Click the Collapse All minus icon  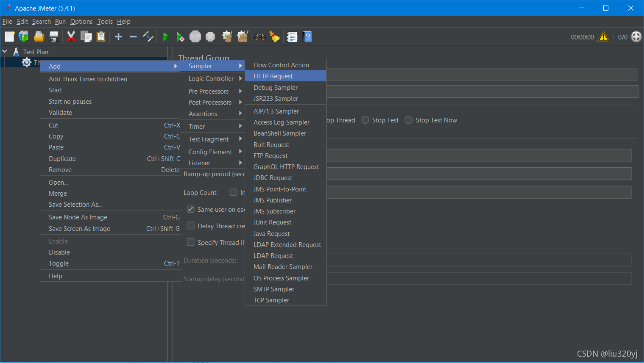click(x=133, y=37)
